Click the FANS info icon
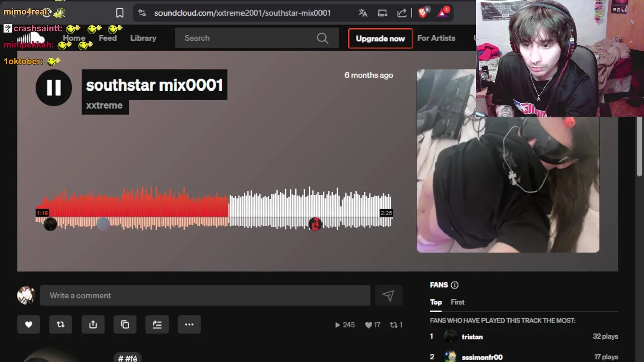644x362 pixels. [x=455, y=285]
